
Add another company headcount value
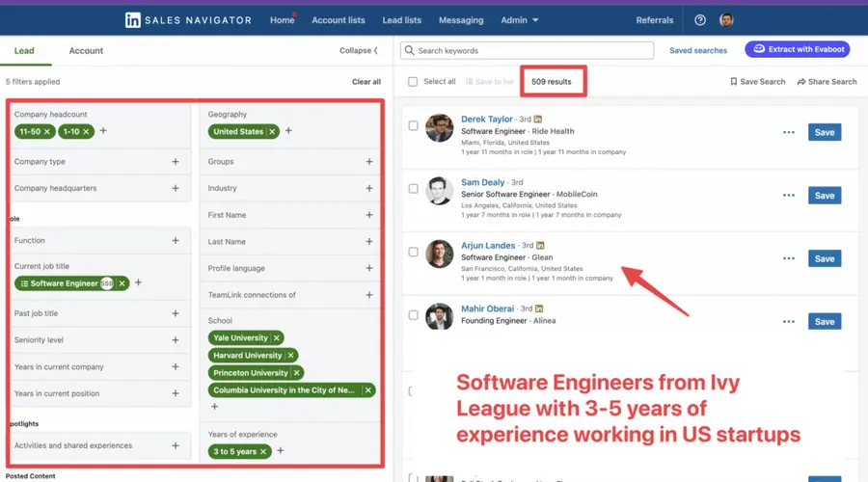pyautogui.click(x=103, y=131)
